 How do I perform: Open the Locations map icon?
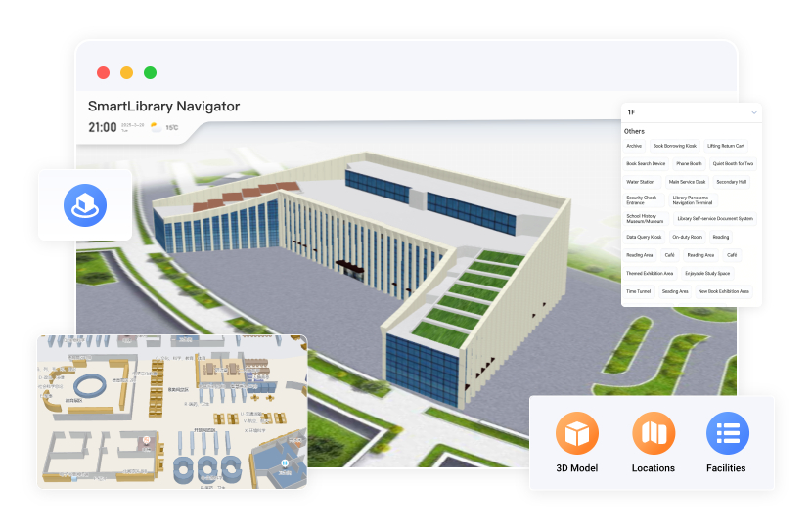(x=654, y=432)
